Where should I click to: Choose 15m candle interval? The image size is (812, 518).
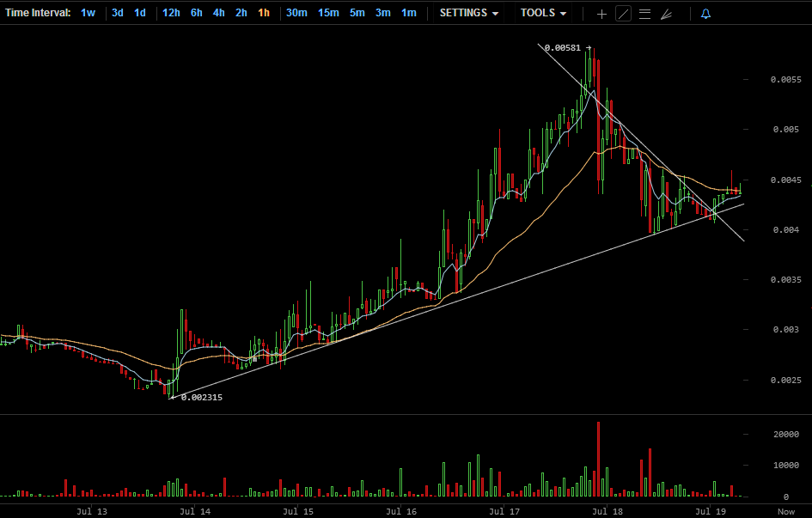click(328, 13)
